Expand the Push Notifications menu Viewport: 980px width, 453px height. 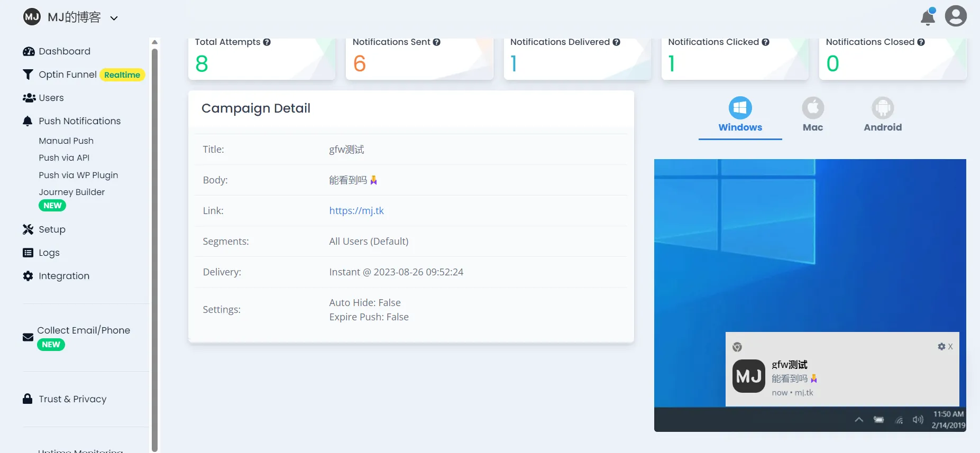coord(80,121)
